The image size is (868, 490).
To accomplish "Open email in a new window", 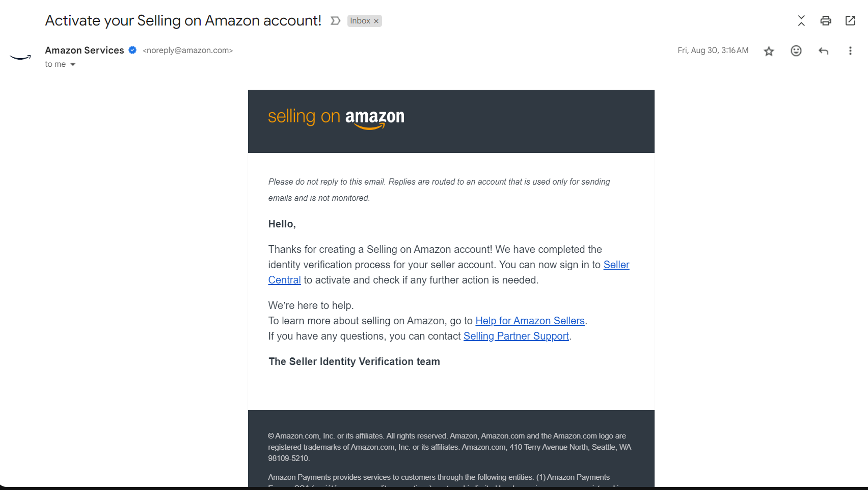I will click(x=850, y=20).
